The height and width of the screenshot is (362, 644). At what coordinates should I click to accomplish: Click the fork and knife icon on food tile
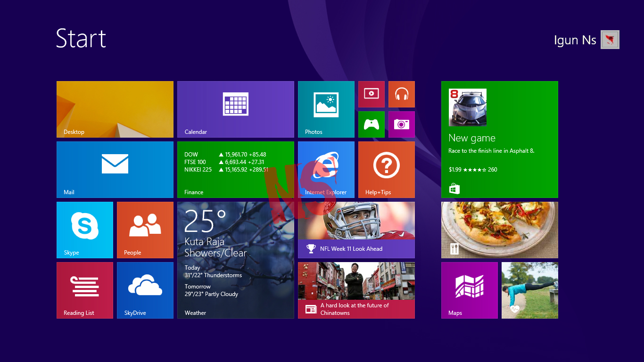pos(454,249)
